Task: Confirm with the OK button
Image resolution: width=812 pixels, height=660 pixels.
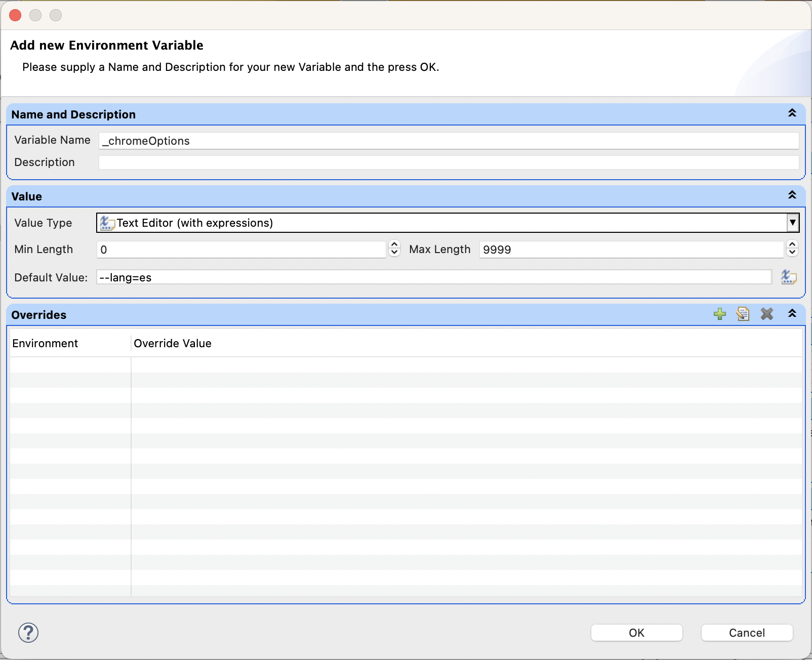Action: pos(636,633)
